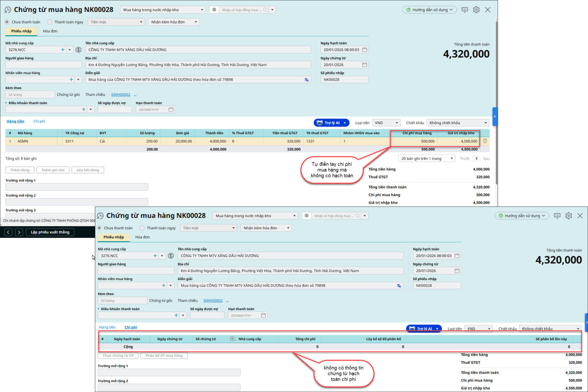The width and height of the screenshot is (588, 392).
Task: Select Chưa thanh toán radio in upper window
Action: coord(7,22)
